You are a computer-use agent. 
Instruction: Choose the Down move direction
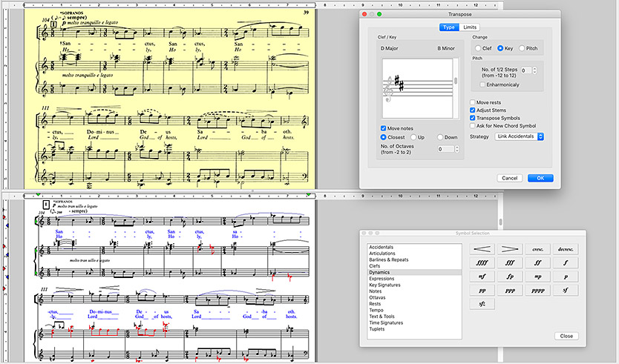[440, 137]
